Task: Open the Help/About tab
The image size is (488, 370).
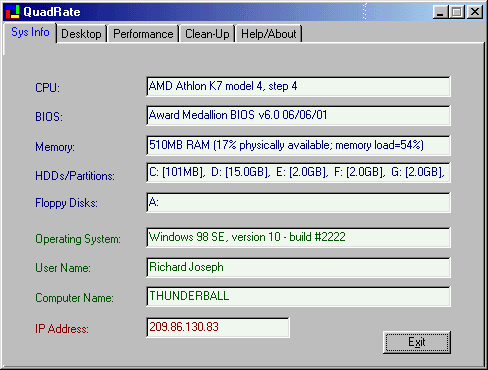Action: coord(269,34)
